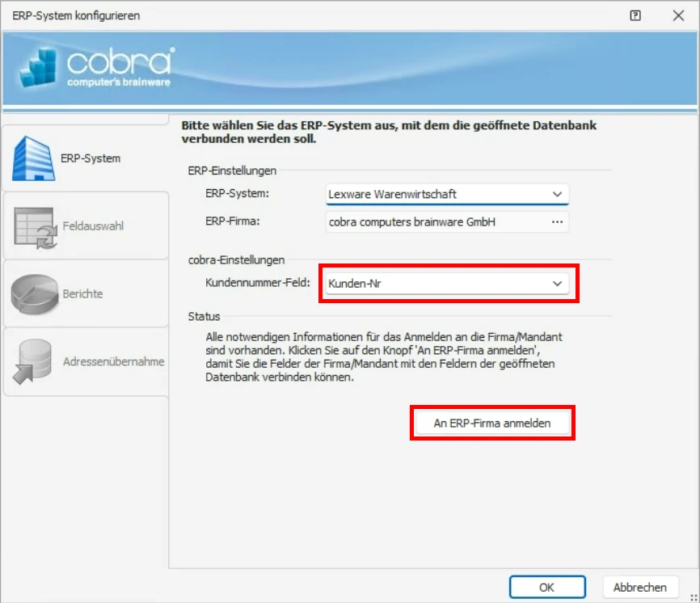The width and height of the screenshot is (700, 603).
Task: Select the ERP-System building icon
Action: (x=34, y=158)
